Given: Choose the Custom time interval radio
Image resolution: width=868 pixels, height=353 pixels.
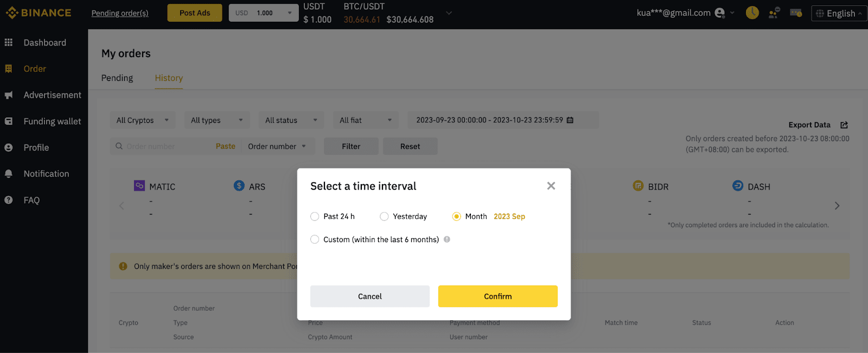Looking at the screenshot, I should pos(315,239).
